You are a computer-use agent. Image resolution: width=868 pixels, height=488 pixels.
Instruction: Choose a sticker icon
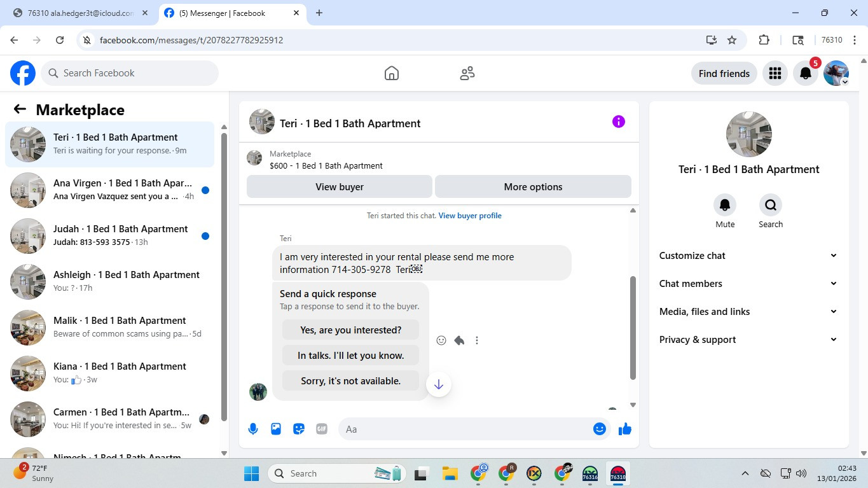pos(299,429)
